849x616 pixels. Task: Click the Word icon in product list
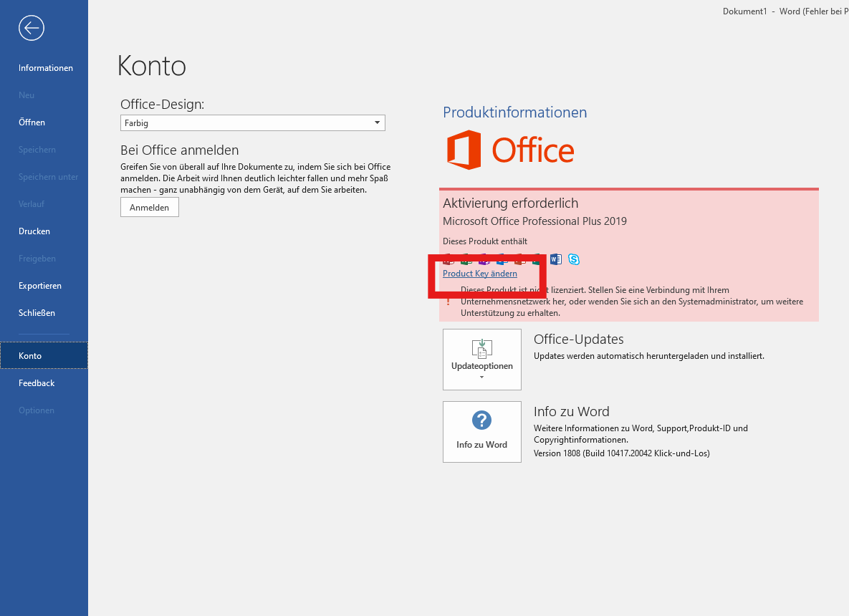(x=555, y=259)
